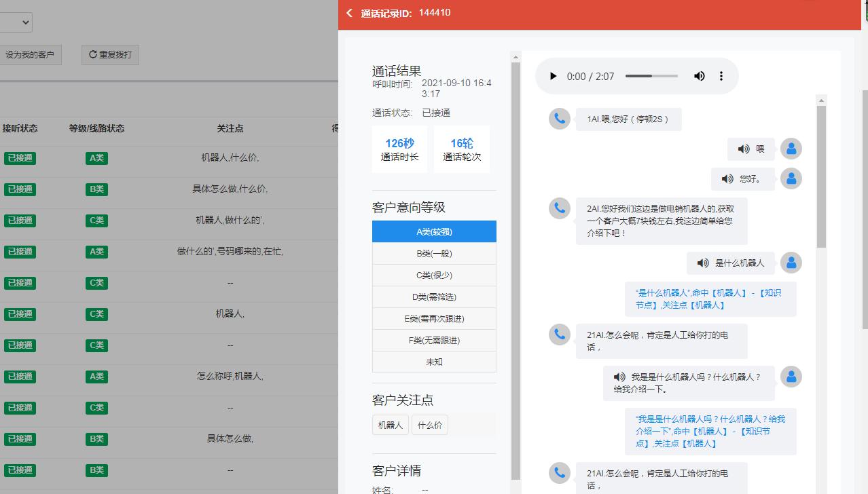The height and width of the screenshot is (494, 868).
Task: Click the avatar next to 我是是什么机器人吗 message
Action: click(791, 377)
